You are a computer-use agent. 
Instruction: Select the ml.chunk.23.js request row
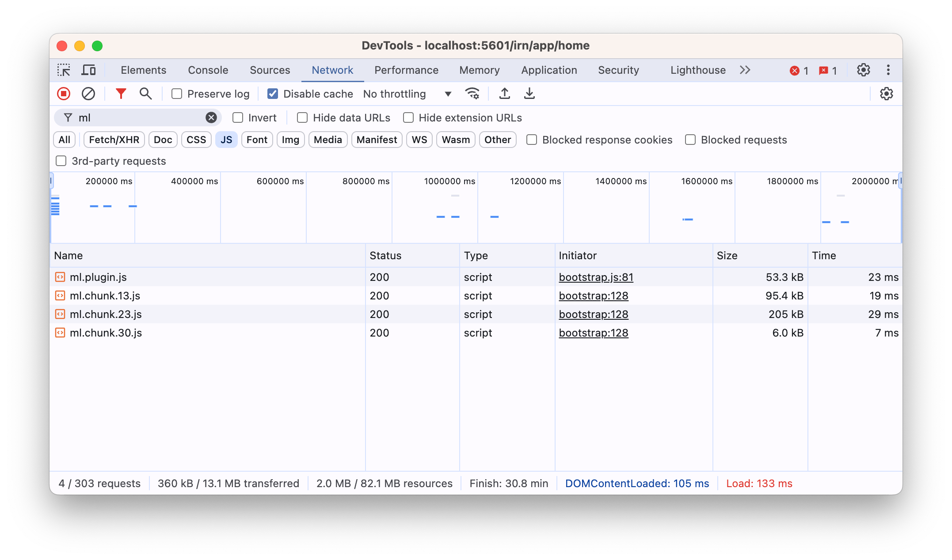[x=476, y=314]
